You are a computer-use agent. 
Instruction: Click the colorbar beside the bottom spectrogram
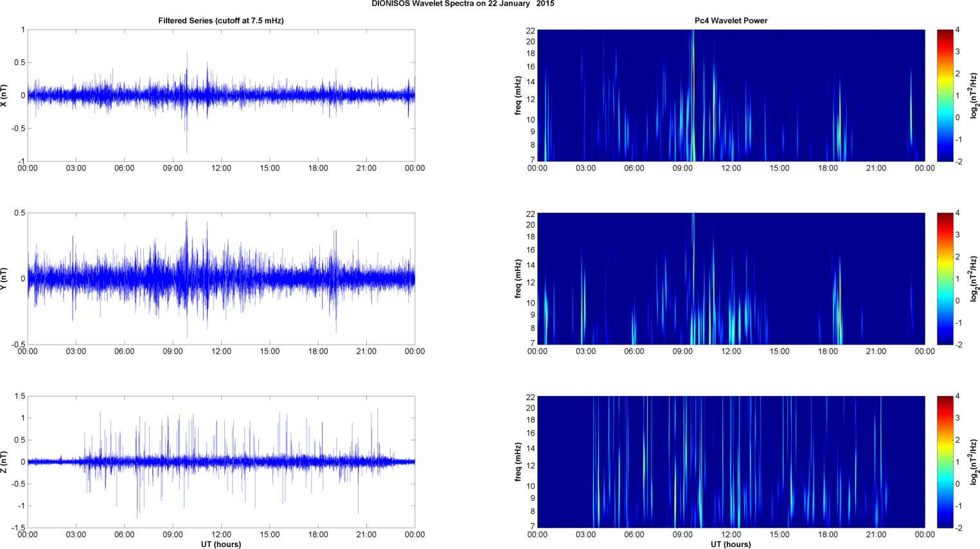[x=945, y=462]
